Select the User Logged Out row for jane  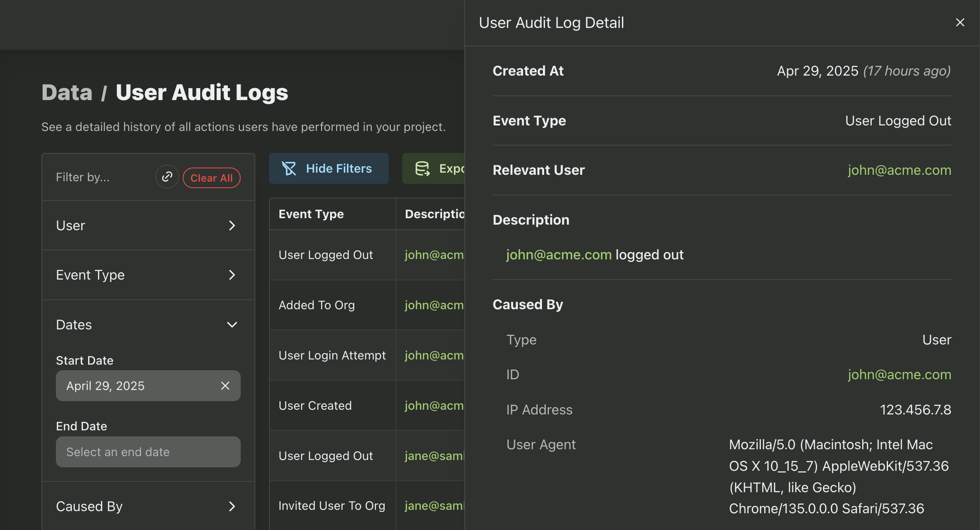[367, 456]
